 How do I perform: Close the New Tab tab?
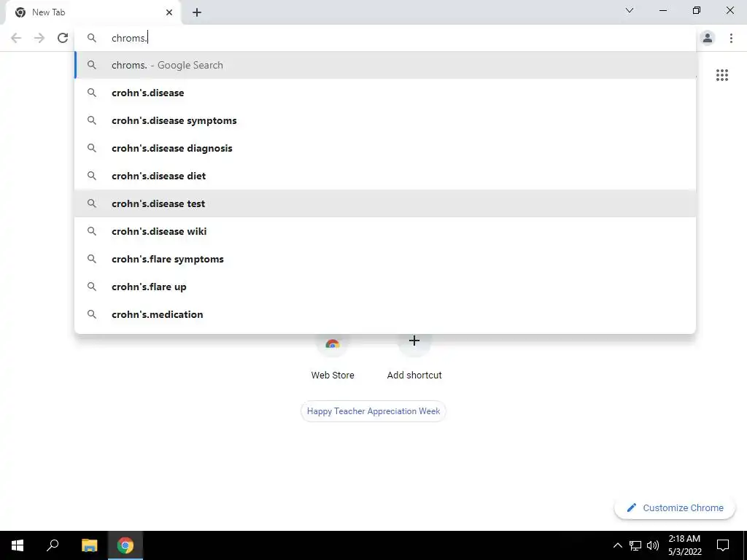point(169,12)
